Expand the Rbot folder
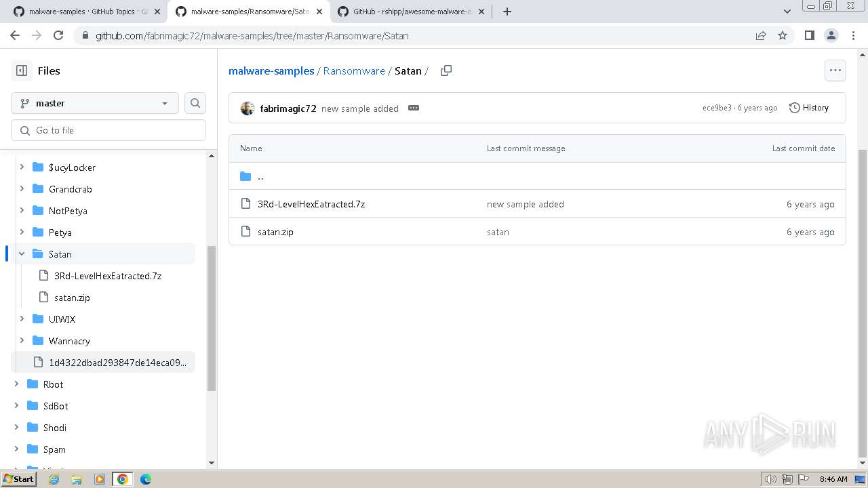The height and width of the screenshot is (488, 868). click(x=16, y=384)
